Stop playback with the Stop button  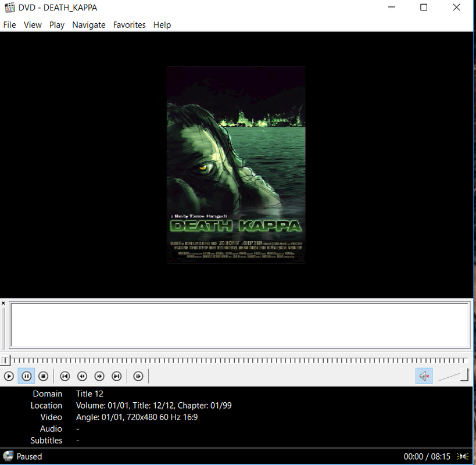pos(44,376)
